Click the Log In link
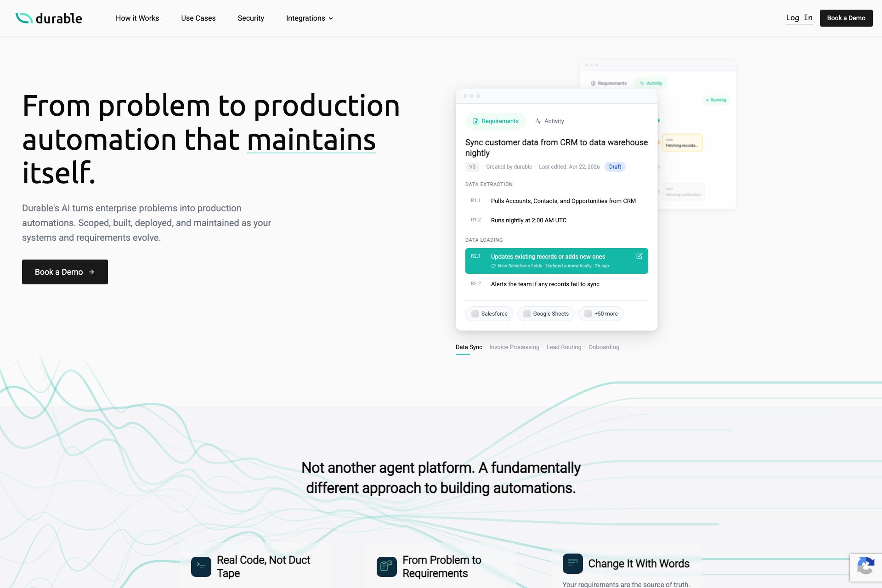Viewport: 882px width, 588px height. [799, 18]
